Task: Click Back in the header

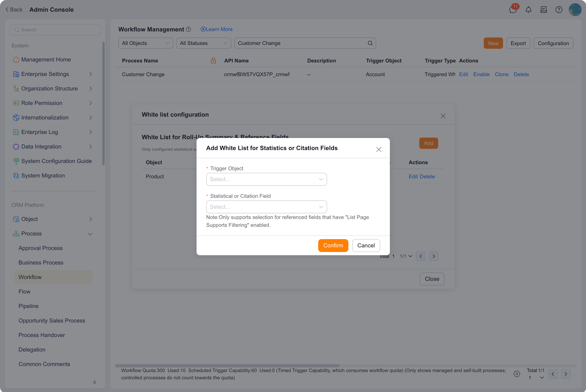Action: coord(14,9)
